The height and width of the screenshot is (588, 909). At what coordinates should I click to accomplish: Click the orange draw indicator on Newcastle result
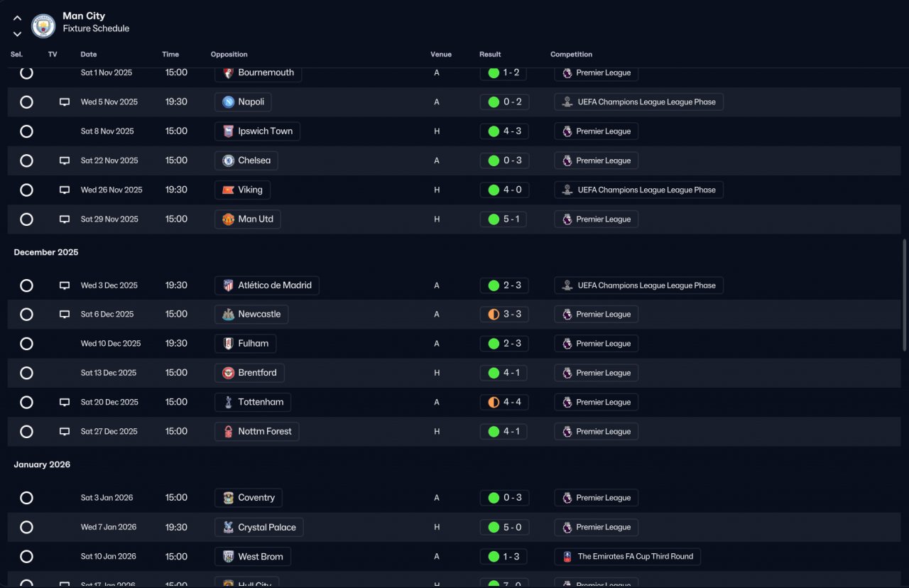coord(494,315)
